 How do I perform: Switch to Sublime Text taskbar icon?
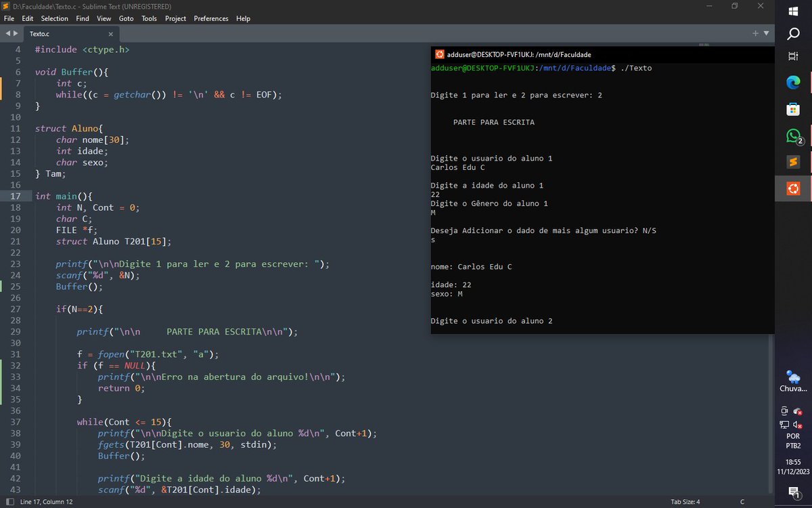click(x=793, y=162)
